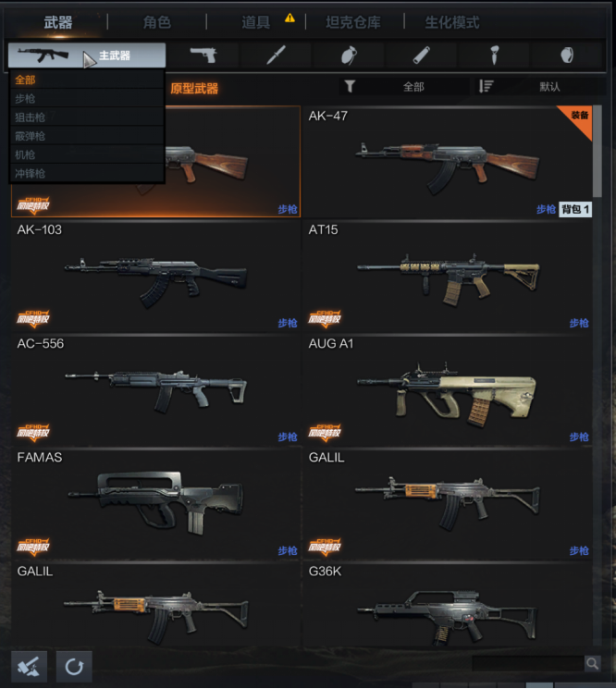Select the AUG A1 rifle card
Viewport: 616px width, 689px height.
(448, 391)
